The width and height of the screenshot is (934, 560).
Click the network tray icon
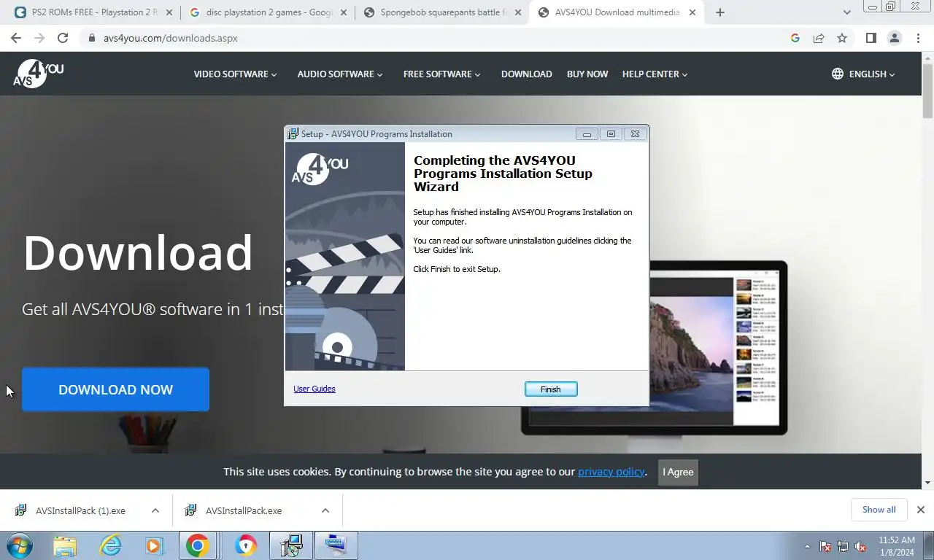(x=843, y=546)
